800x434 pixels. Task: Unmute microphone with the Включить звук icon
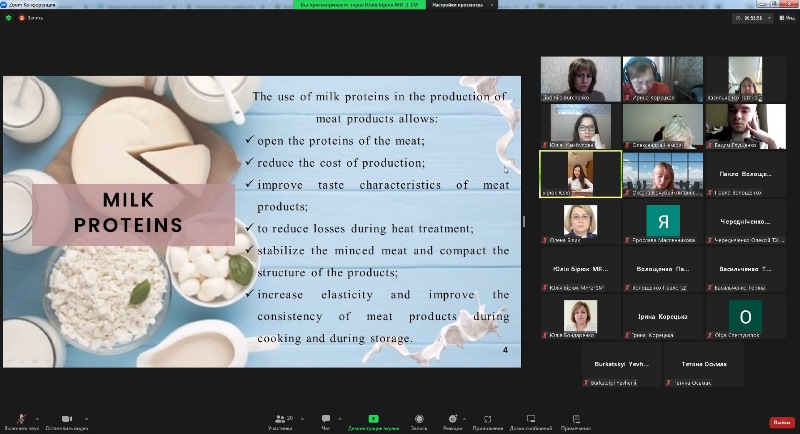tap(21, 419)
